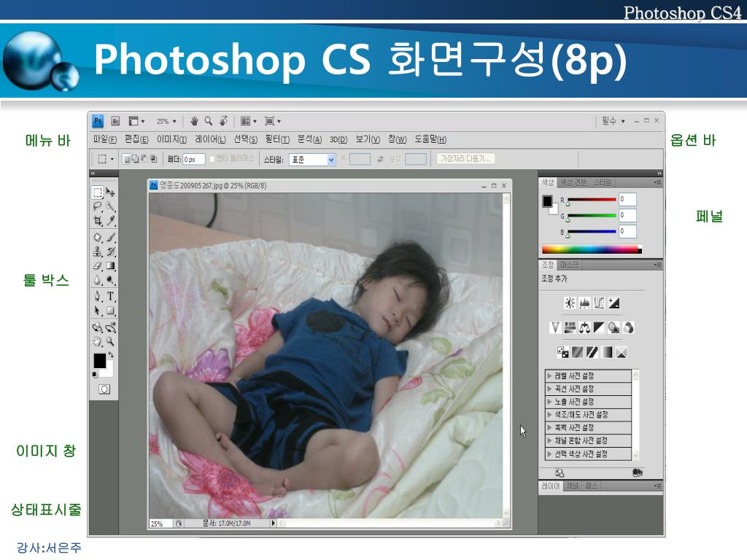Open the 스타일 표준 dropdown
Image resolution: width=747 pixels, height=560 pixels.
312,160
